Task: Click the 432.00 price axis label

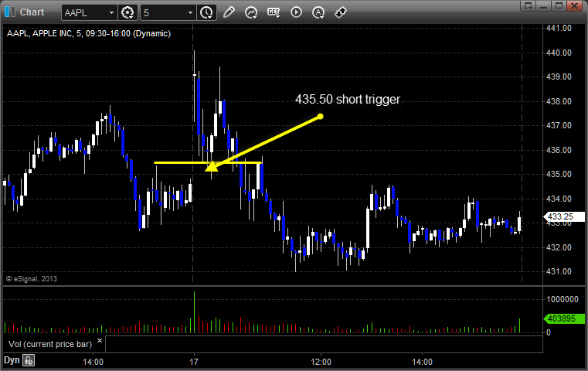Action: (559, 247)
